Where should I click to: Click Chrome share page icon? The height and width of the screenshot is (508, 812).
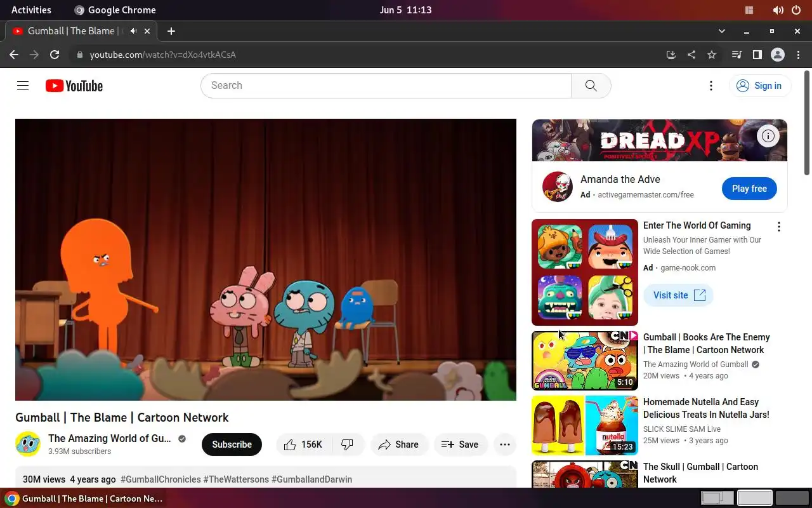coord(691,55)
